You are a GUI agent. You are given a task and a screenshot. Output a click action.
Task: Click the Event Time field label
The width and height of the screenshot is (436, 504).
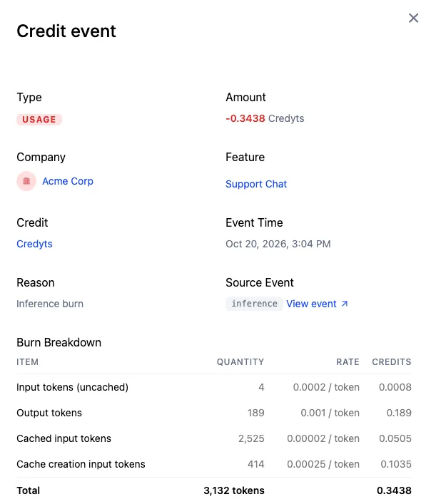(x=254, y=222)
